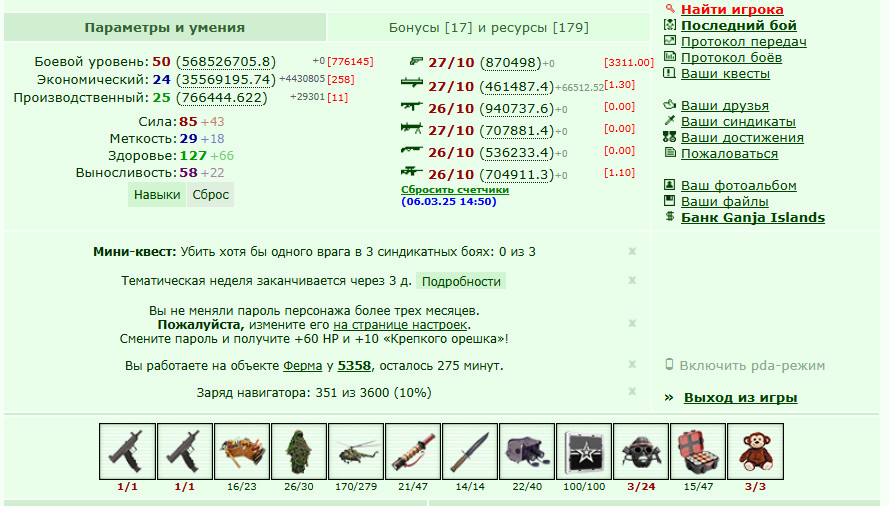The image size is (889, 506).
Task: Dismiss the Ферма work notice
Action: pyautogui.click(x=632, y=364)
